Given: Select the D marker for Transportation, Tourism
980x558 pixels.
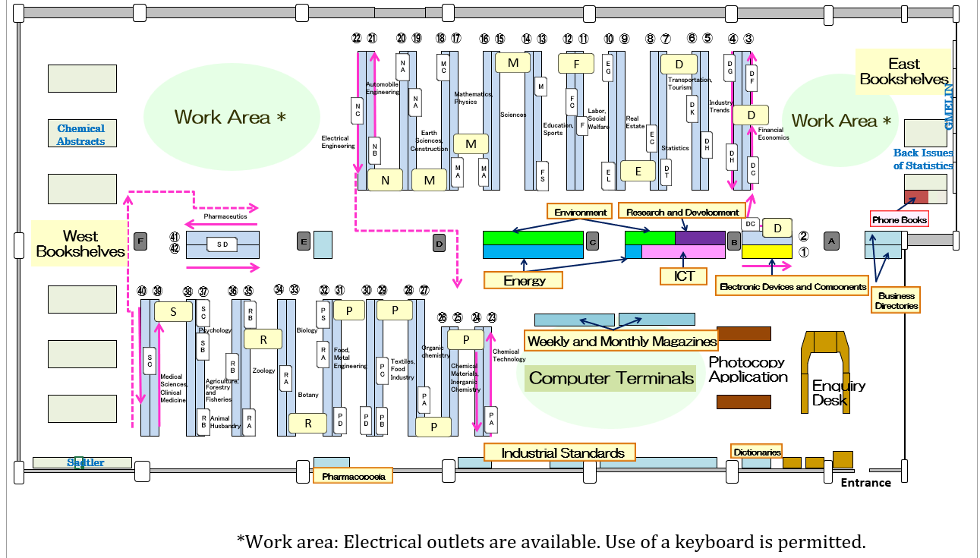Looking at the screenshot, I should point(680,64).
